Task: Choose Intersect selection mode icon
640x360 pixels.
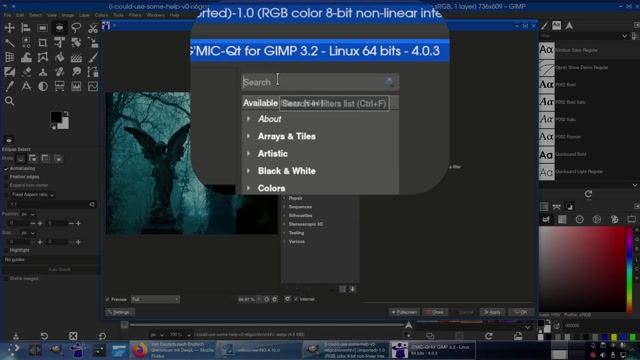Action: coord(58,159)
